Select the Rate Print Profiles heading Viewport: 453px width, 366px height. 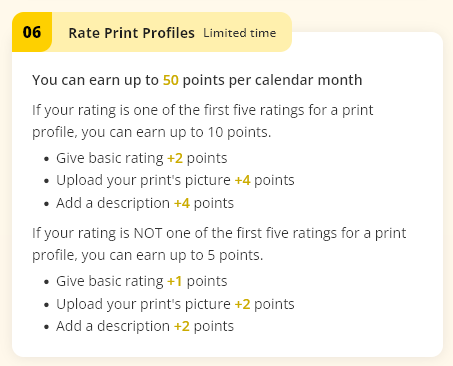[131, 33]
